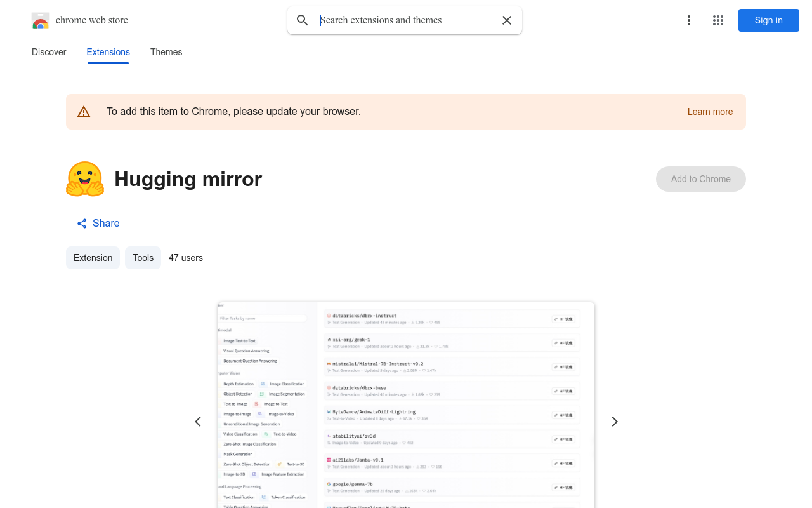The image size is (812, 508).
Task: Open the Themes tab
Action: coord(166,52)
